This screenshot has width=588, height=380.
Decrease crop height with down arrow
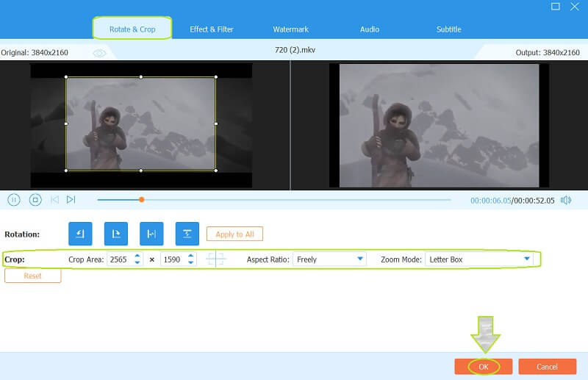191,262
